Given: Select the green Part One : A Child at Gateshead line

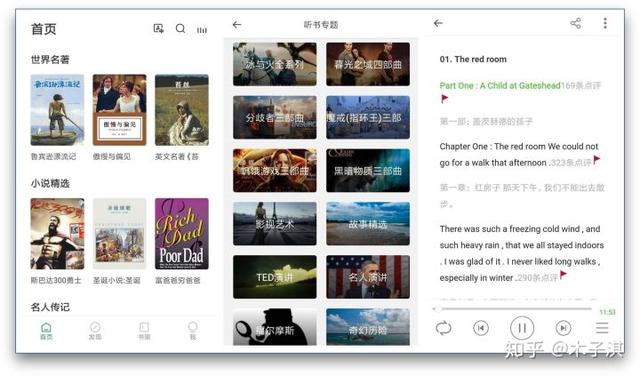Looking at the screenshot, I should tap(500, 86).
